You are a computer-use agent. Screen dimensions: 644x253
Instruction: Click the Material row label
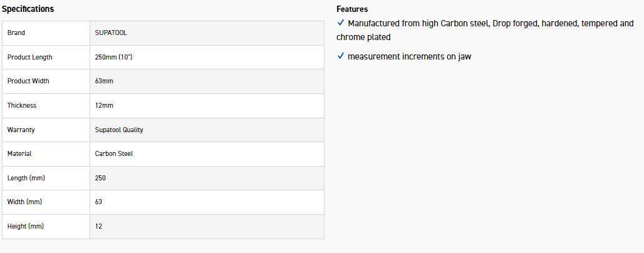pos(19,153)
